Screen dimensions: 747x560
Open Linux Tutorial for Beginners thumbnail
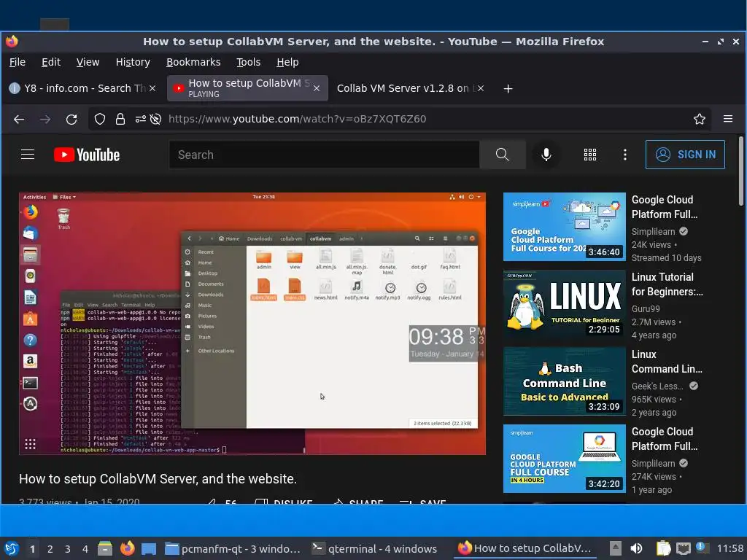pos(564,304)
